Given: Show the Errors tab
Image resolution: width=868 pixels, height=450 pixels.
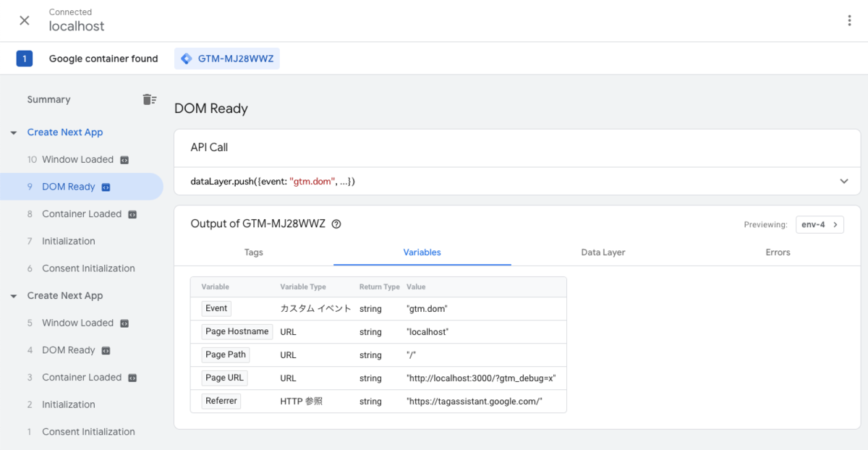Looking at the screenshot, I should tap(778, 252).
